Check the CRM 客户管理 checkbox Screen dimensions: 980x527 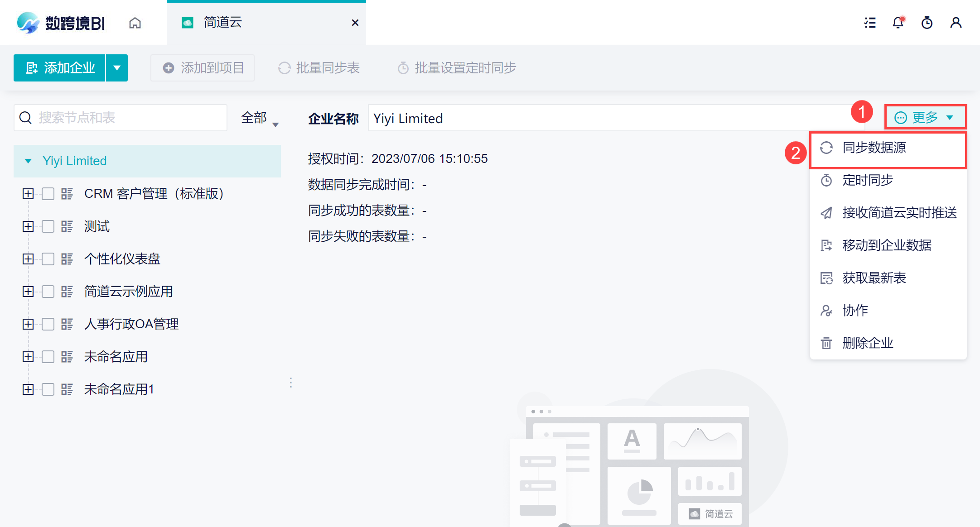point(48,194)
